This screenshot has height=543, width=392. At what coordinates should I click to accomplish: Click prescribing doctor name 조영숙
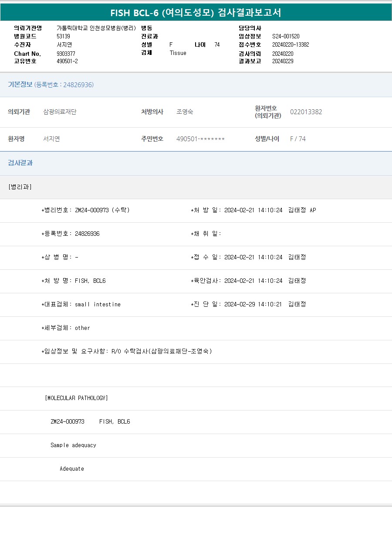185,112
